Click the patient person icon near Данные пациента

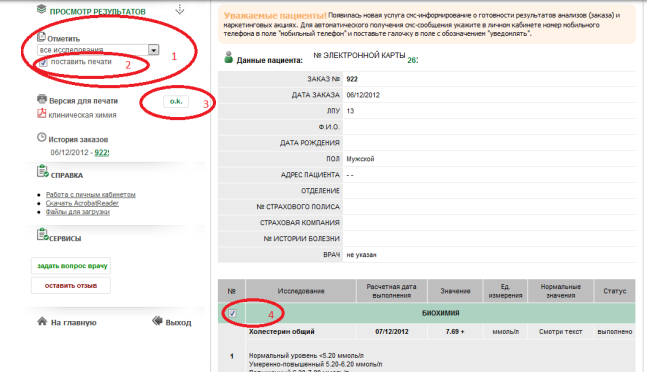pos(228,57)
